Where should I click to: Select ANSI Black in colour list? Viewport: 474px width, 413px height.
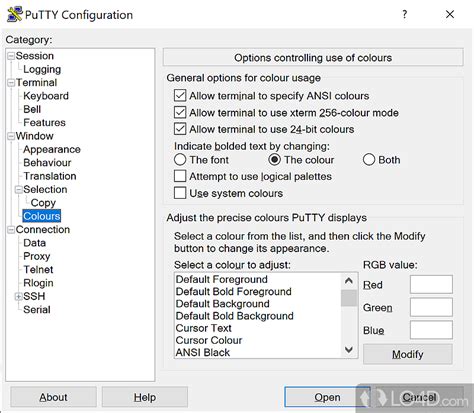(257, 352)
